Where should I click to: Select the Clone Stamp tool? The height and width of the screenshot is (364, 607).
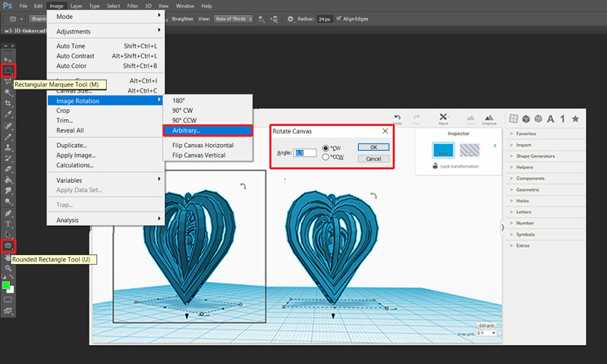click(8, 147)
